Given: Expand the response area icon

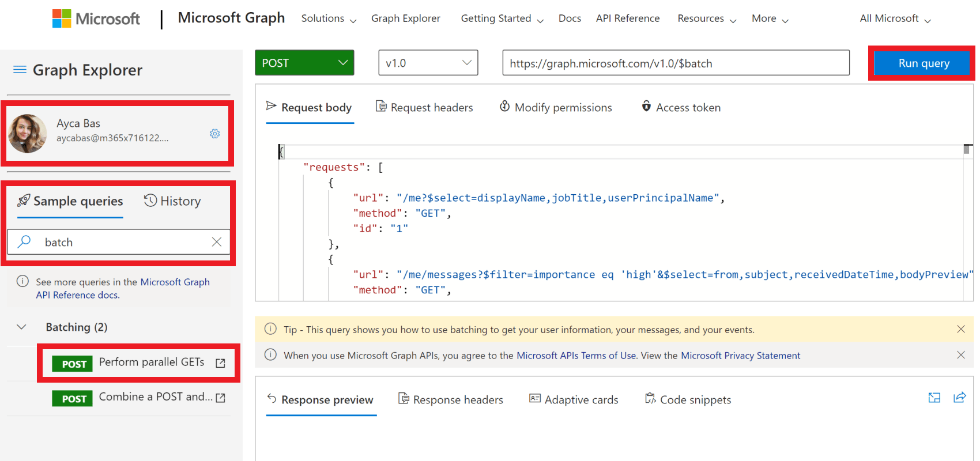Looking at the screenshot, I should pos(934,398).
